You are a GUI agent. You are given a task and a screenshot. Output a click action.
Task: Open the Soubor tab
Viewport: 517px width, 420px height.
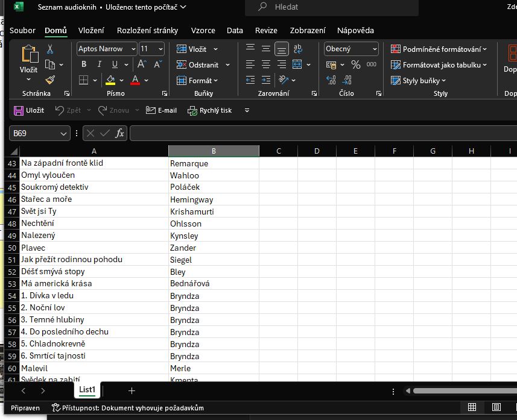click(x=22, y=31)
